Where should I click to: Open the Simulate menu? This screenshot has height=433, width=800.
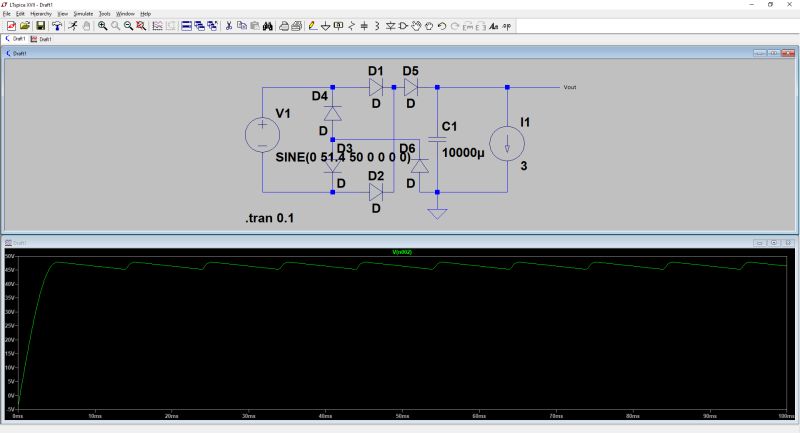(x=83, y=14)
